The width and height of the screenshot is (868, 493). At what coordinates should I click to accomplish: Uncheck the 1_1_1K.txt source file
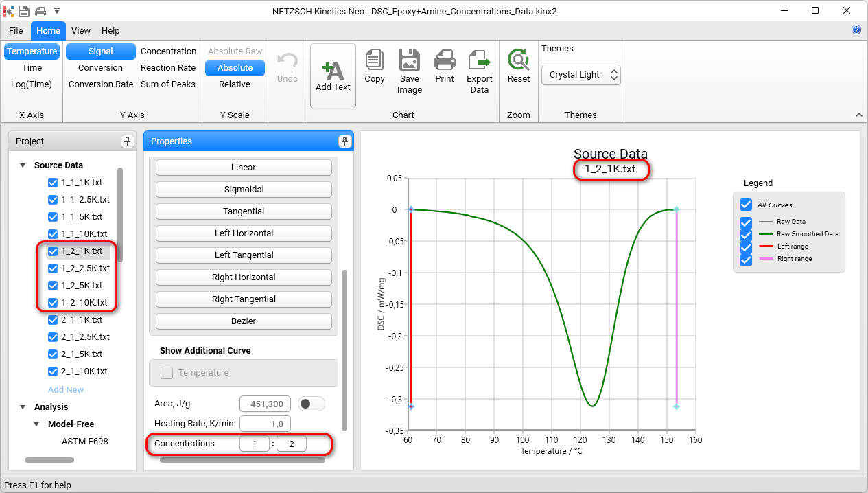53,183
